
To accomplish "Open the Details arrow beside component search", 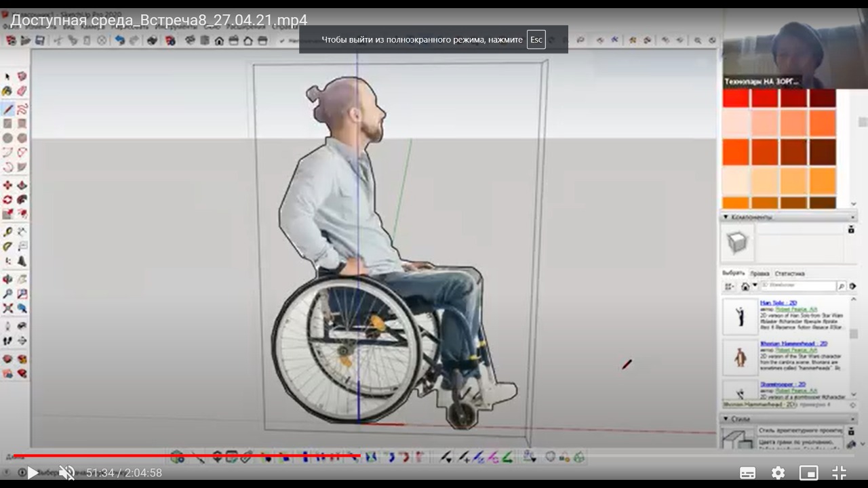I will point(852,286).
